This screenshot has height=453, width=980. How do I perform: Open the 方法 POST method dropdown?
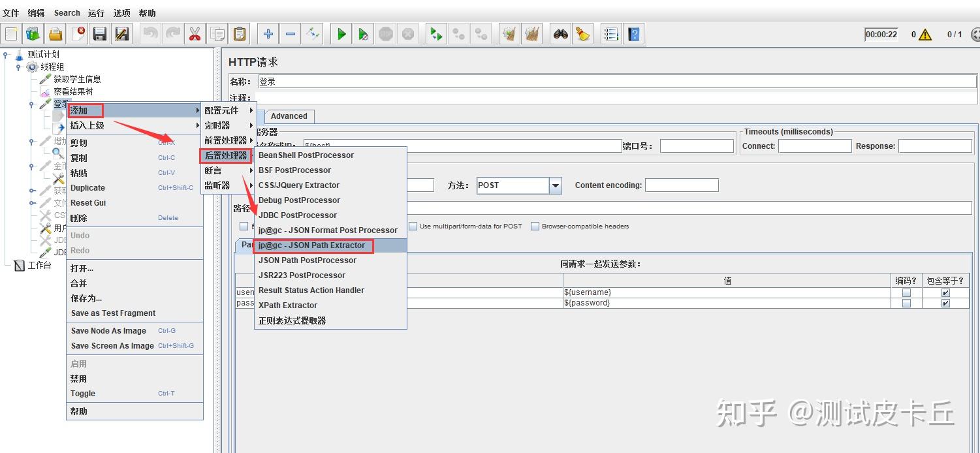556,185
